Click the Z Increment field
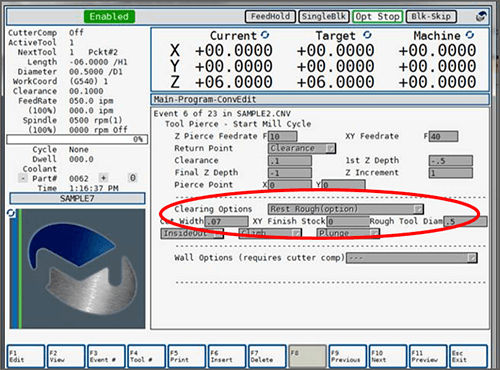This screenshot has width=500, height=370. (451, 173)
